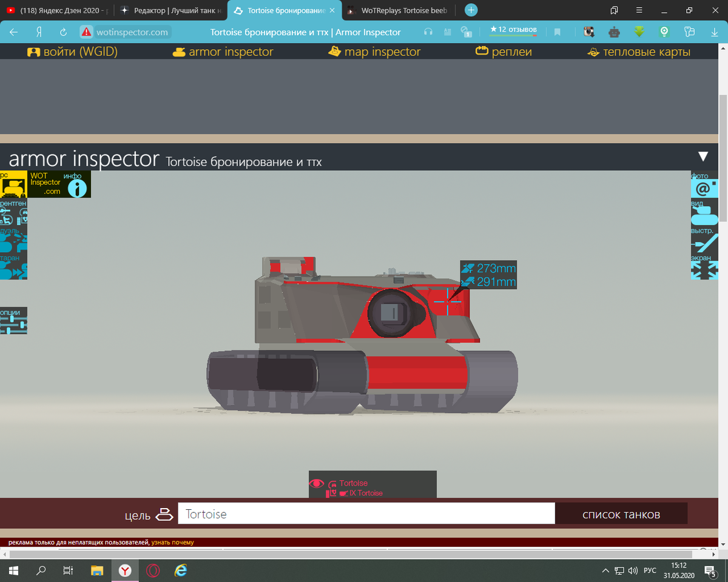Viewport: 728px width, 582px height.
Task: Open the войти (WGID) login link
Action: point(72,52)
